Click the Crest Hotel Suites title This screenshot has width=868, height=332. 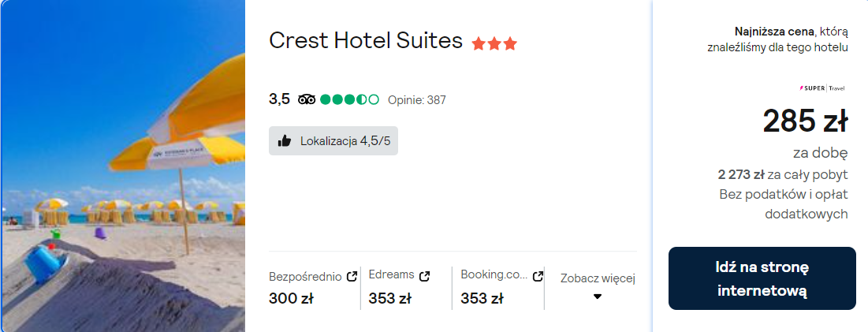click(x=366, y=41)
